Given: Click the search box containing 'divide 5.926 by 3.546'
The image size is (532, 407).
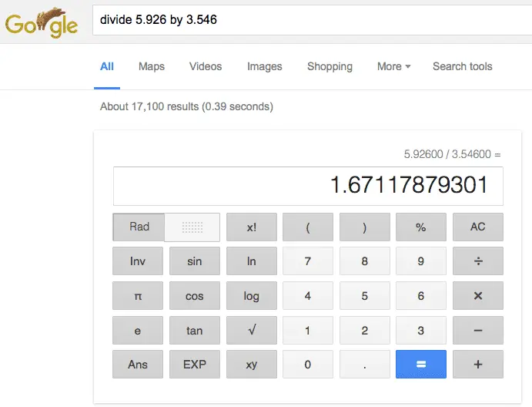Looking at the screenshot, I should pos(312,20).
